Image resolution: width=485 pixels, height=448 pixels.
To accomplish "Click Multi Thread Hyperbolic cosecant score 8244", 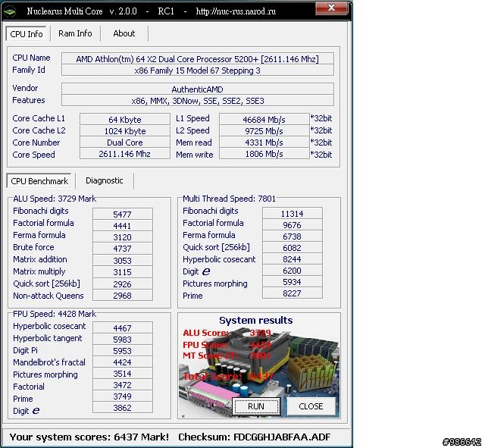I will 292,259.
